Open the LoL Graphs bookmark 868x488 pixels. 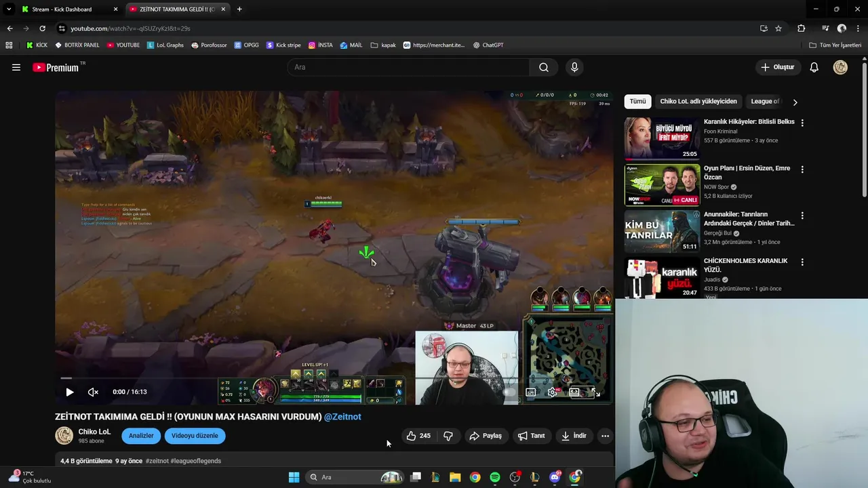tap(165, 45)
